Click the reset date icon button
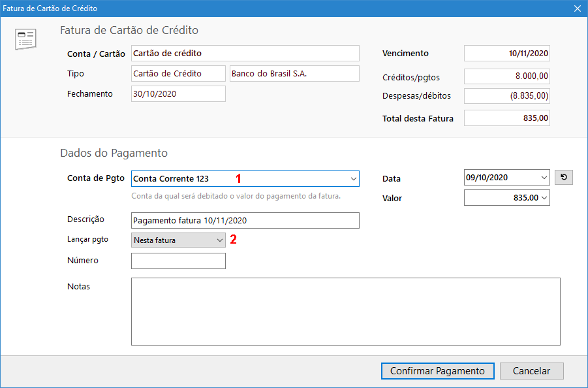The height and width of the screenshot is (388, 588). tap(563, 178)
